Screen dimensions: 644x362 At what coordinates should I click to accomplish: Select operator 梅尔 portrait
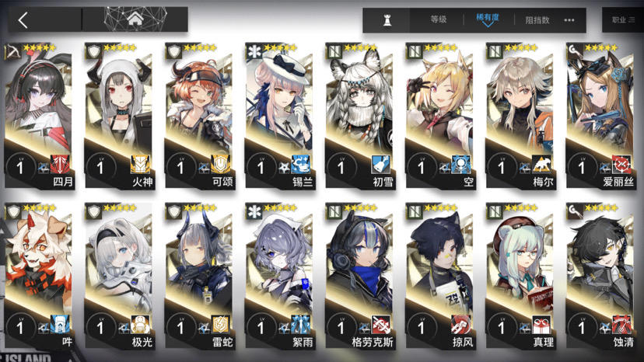520,116
